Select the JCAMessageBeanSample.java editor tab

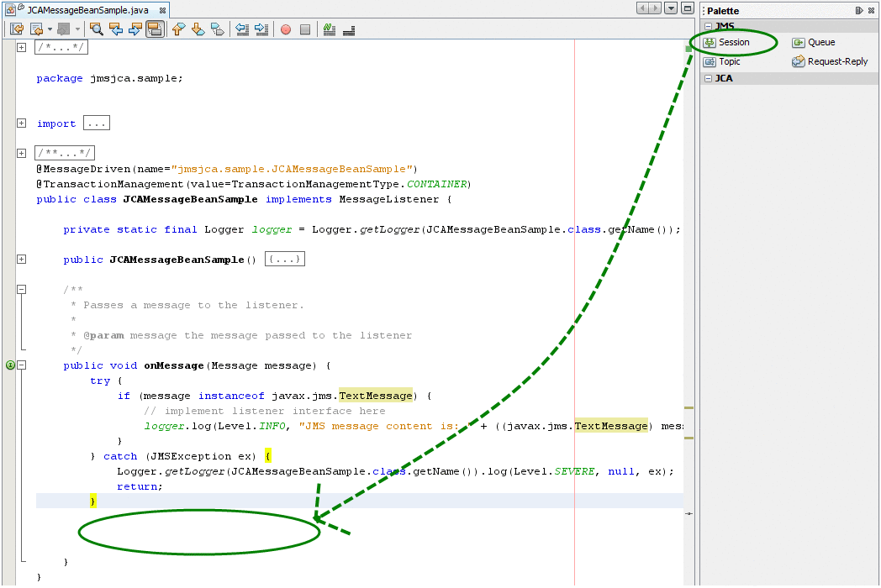pos(87,10)
